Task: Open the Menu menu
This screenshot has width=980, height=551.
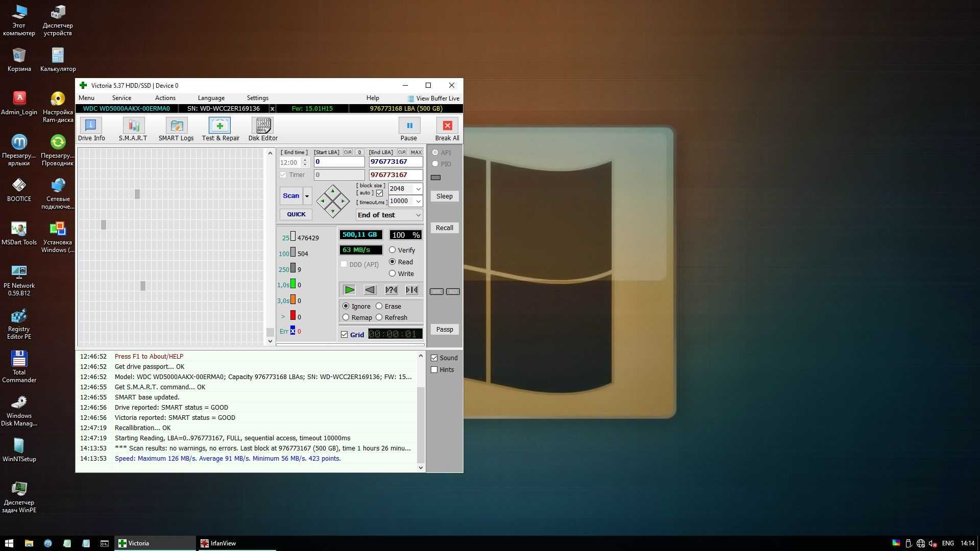Action: click(x=86, y=98)
